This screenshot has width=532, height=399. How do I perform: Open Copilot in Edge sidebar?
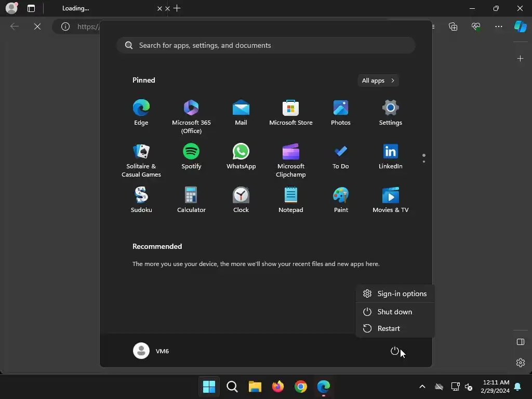coord(521,26)
